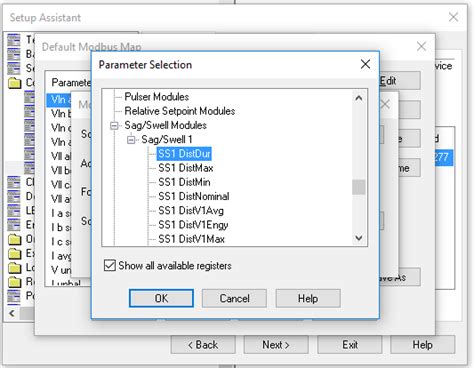This screenshot has width=474, height=368.
Task: Click Back button in Setup Assistant
Action: pyautogui.click(x=203, y=344)
